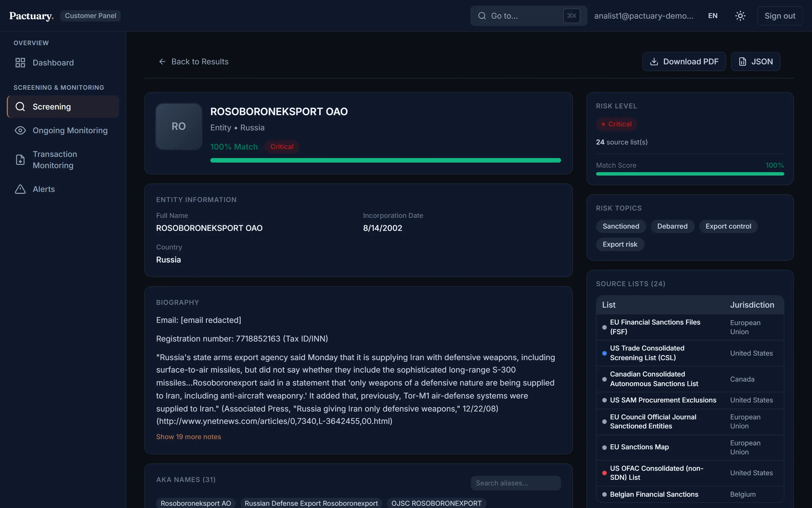Image resolution: width=812 pixels, height=508 pixels.
Task: Select US SAM Procurement Exclusions row
Action: (690, 400)
